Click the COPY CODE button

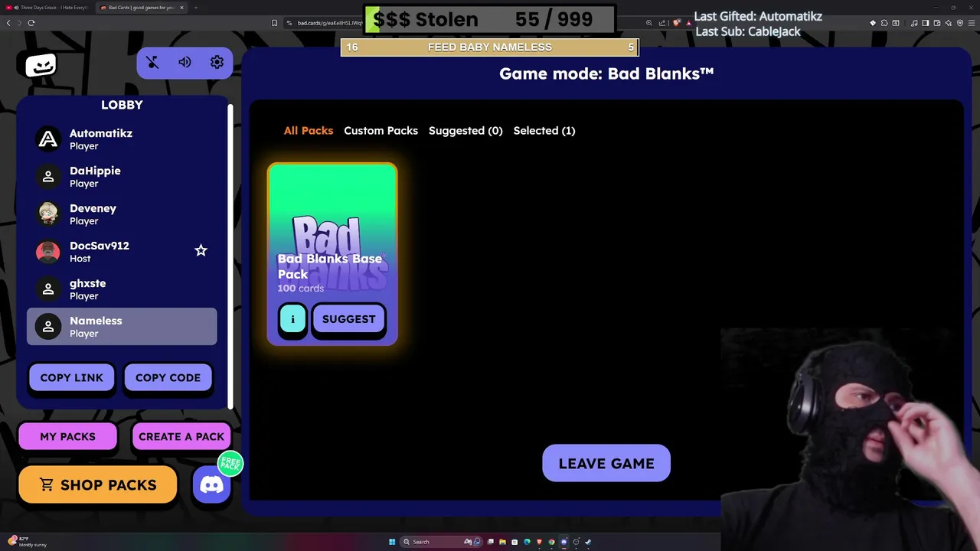[x=168, y=377]
